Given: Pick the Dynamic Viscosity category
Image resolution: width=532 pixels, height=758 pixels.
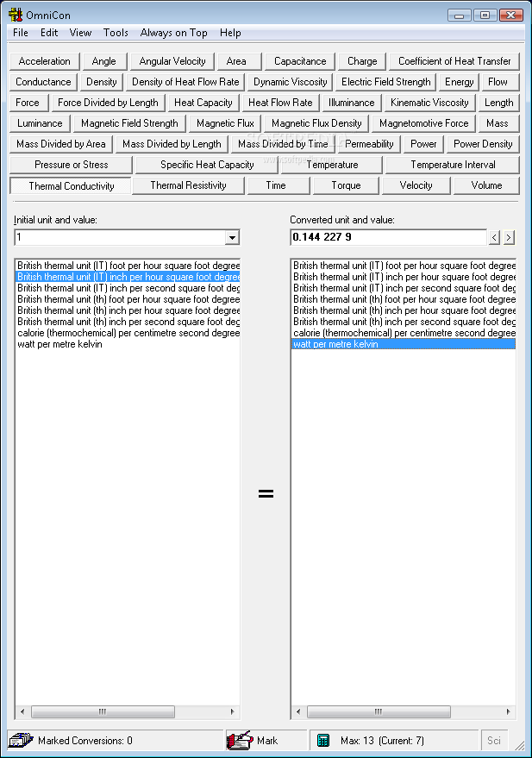Looking at the screenshot, I should pos(291,82).
